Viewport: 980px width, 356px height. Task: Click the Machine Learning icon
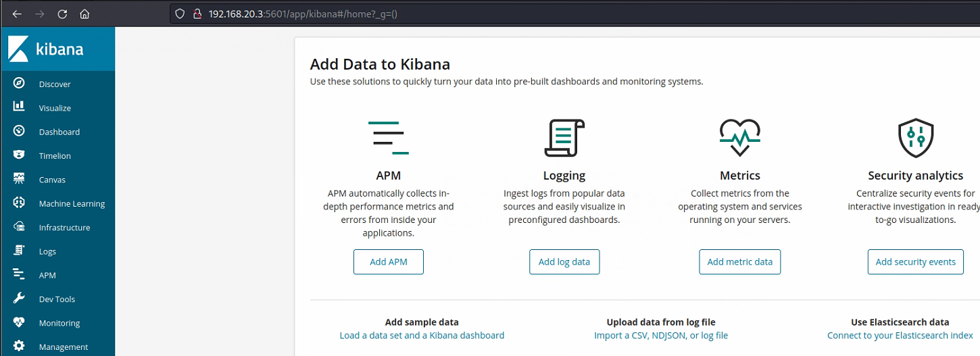19,203
